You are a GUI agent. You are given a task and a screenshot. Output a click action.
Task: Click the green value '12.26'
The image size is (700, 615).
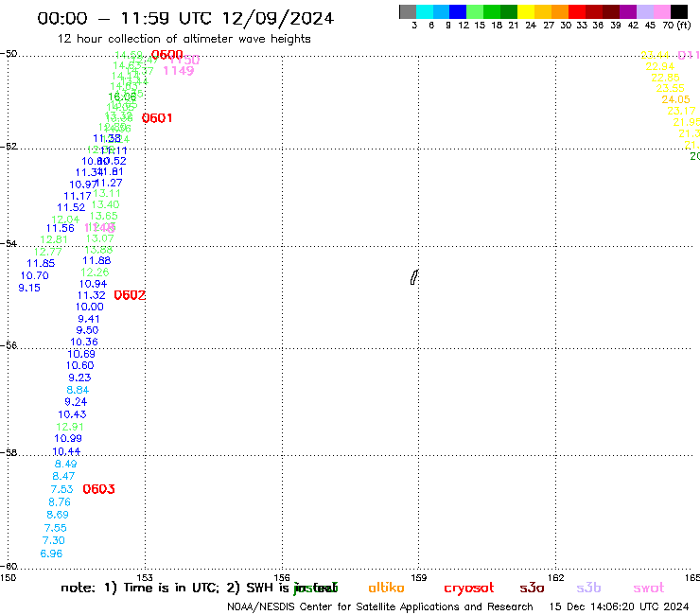[95, 272]
